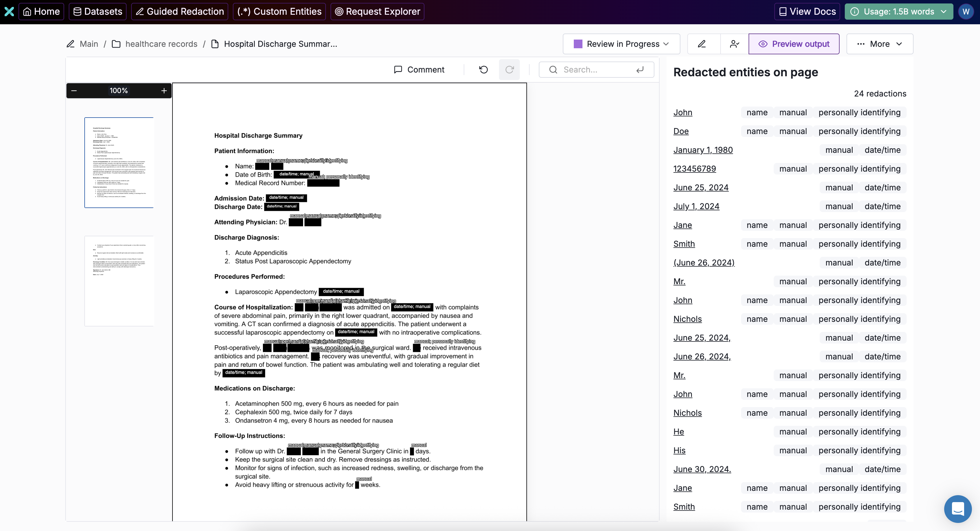This screenshot has width=980, height=531.
Task: Click the pencil edit icon button
Action: tap(702, 44)
